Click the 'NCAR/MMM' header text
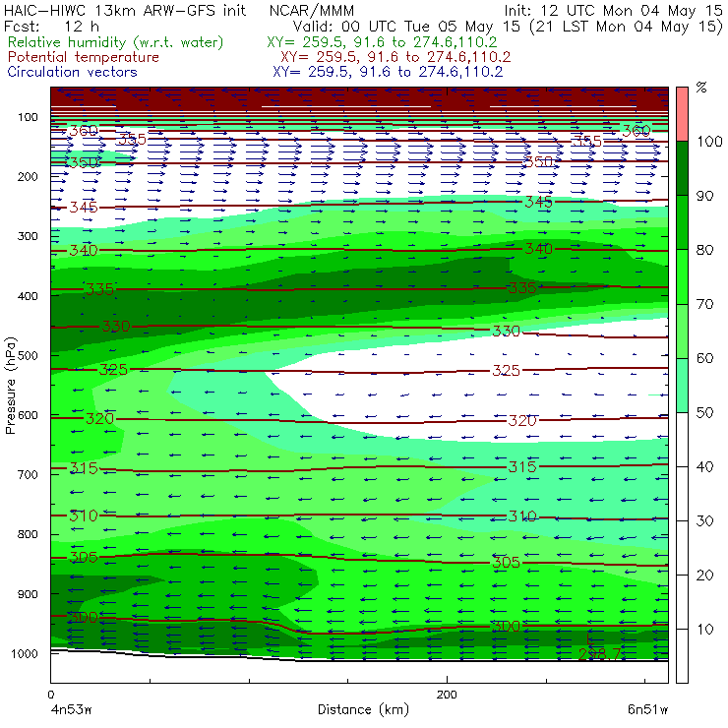Screen dimensions: 728x728 point(312,11)
